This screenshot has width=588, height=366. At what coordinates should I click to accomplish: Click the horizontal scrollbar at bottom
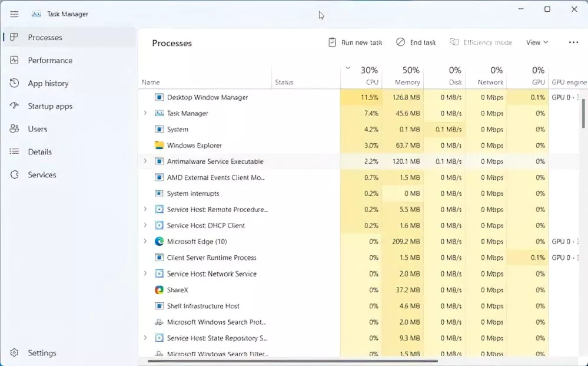coord(293,361)
